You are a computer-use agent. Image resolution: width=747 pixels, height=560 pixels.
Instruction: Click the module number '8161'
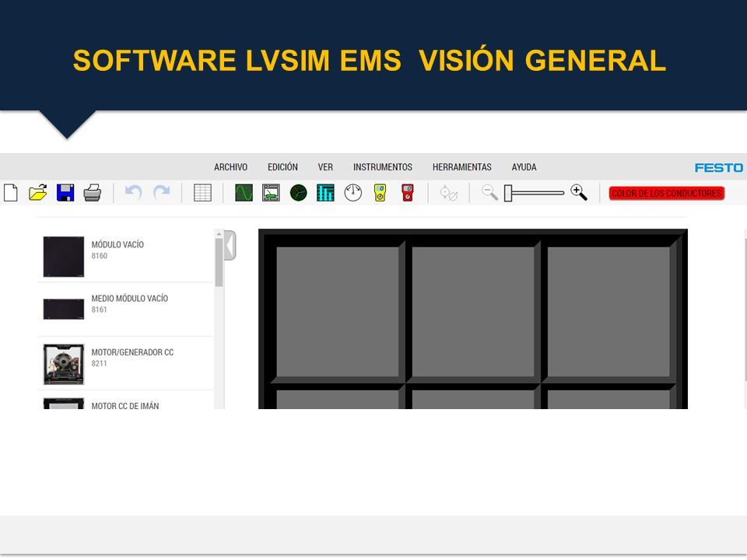(99, 310)
